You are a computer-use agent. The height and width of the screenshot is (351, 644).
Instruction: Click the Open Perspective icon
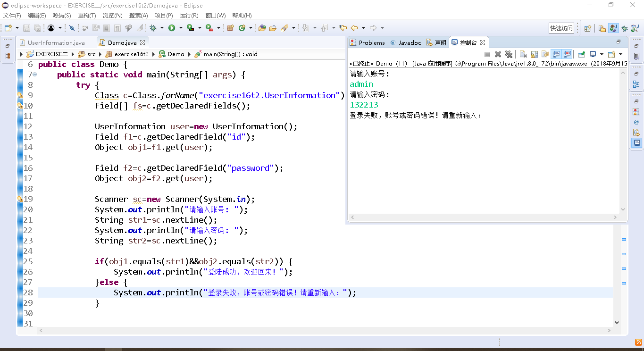point(588,28)
